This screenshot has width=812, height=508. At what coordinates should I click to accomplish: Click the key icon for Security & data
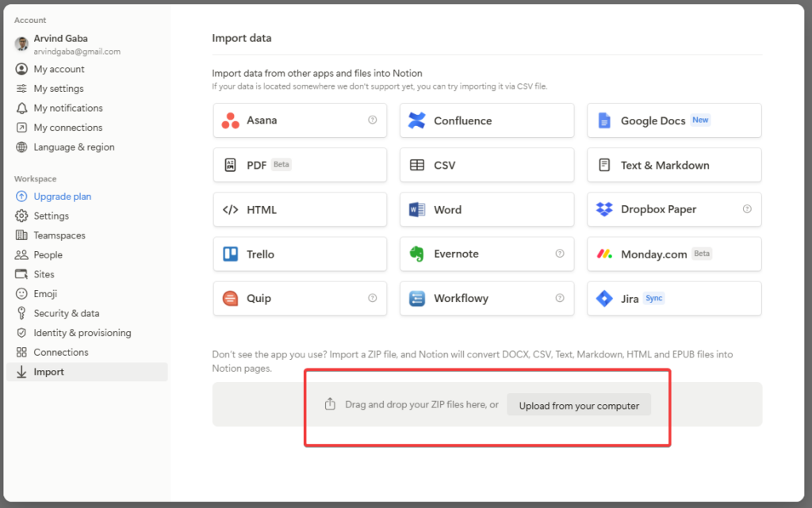coord(21,313)
